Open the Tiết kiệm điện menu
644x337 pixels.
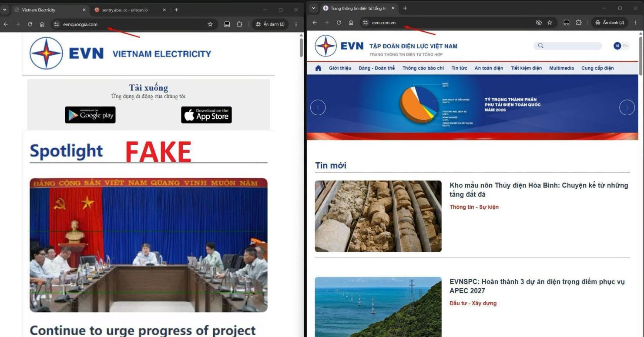(x=526, y=68)
